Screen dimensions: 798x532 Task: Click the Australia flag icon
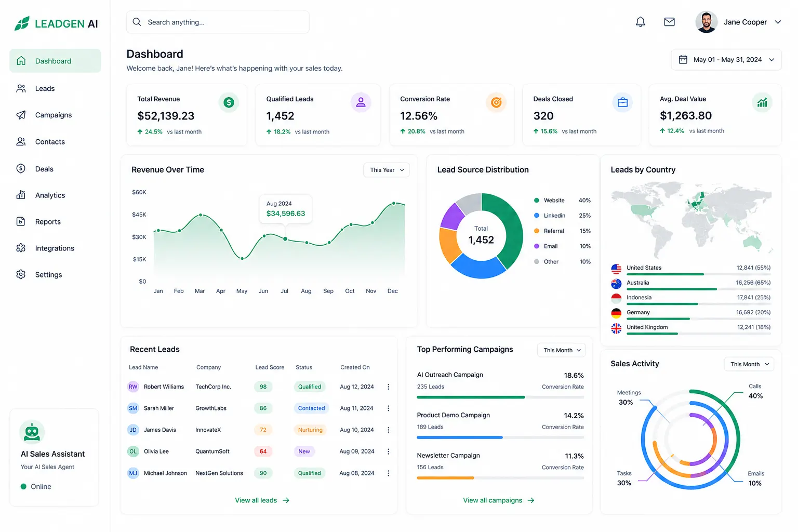pyautogui.click(x=616, y=284)
